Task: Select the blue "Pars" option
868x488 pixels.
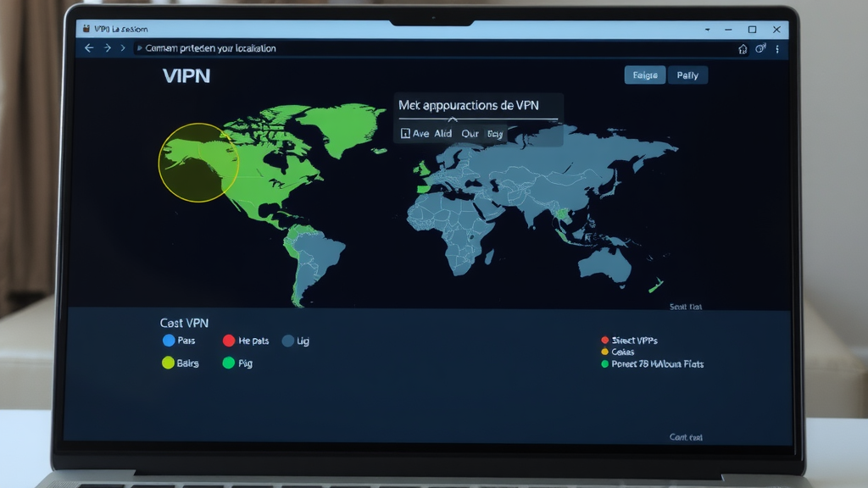Action: pyautogui.click(x=169, y=341)
